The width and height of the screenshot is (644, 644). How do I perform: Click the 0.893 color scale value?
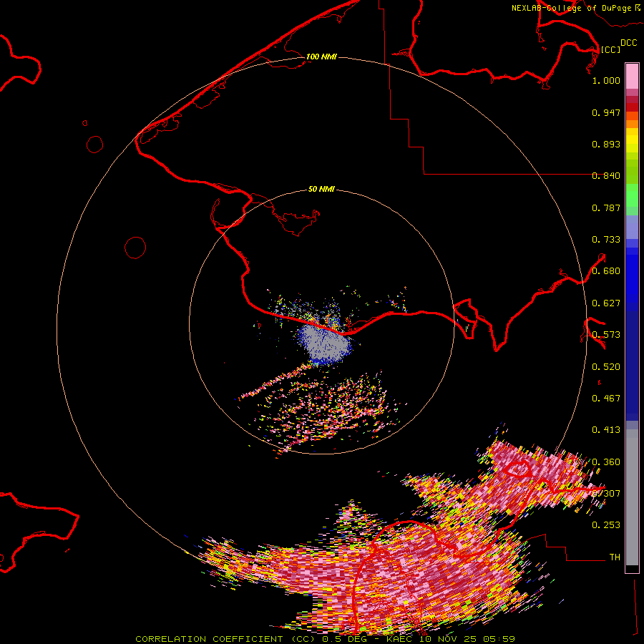[x=606, y=144]
